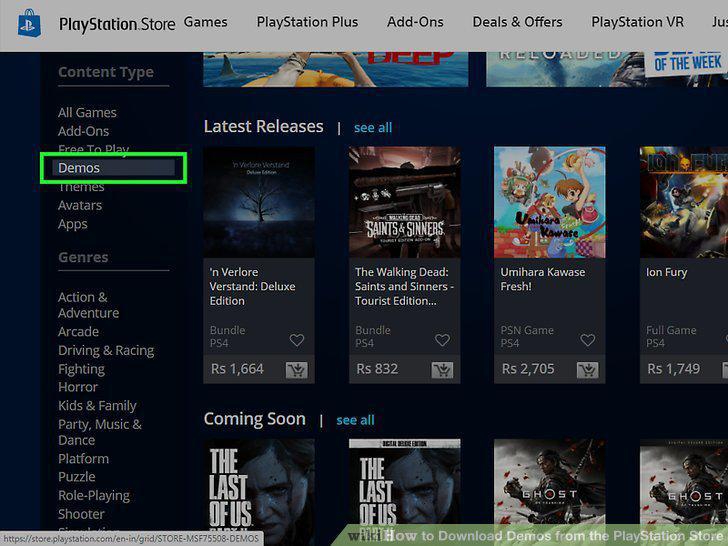Add The Walking Dead Saints and Sinners to cart
728x546 pixels.
click(x=442, y=370)
